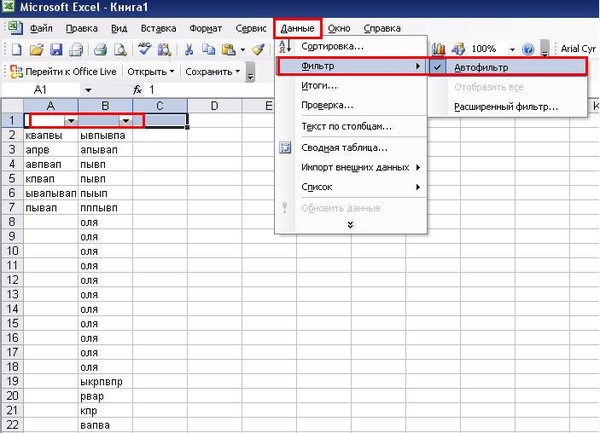Click the New blank workbook icon
The width and height of the screenshot is (600, 433).
pos(16,49)
